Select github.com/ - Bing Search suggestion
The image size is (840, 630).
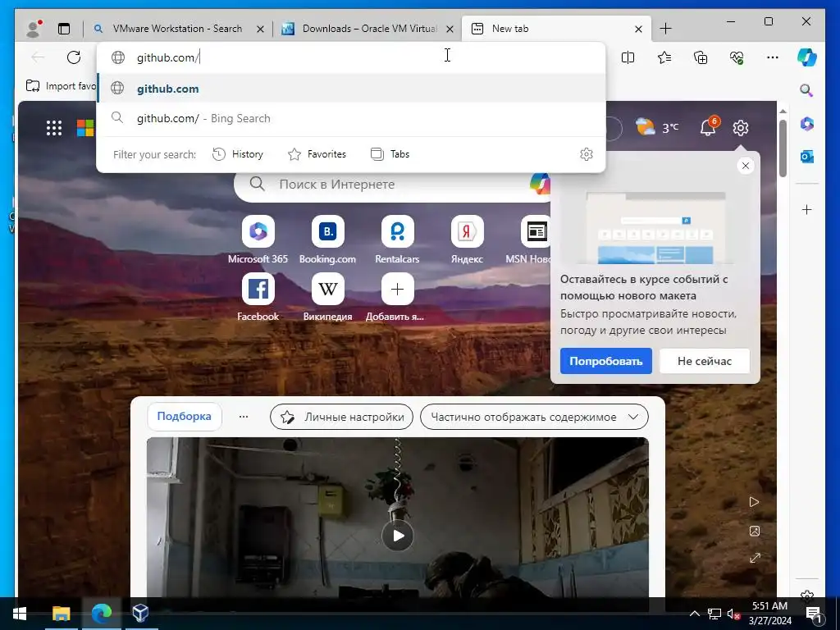click(351, 118)
